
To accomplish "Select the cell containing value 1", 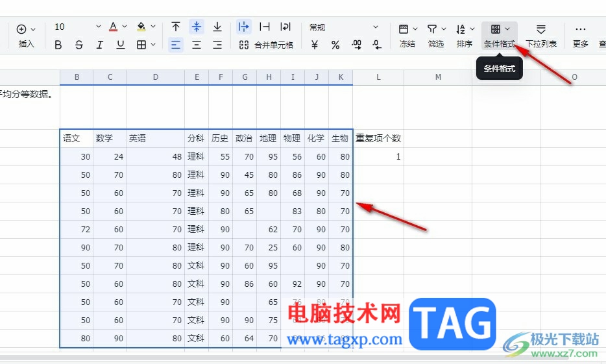I will point(378,156).
